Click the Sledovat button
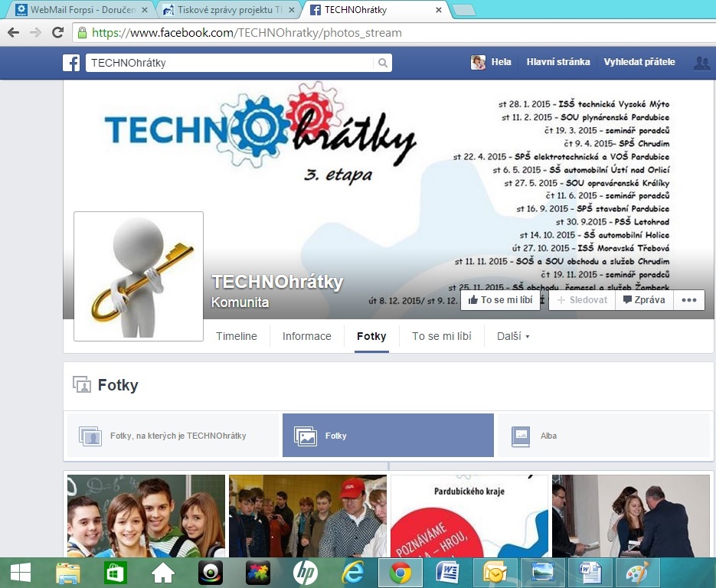The width and height of the screenshot is (716, 588). [x=582, y=300]
